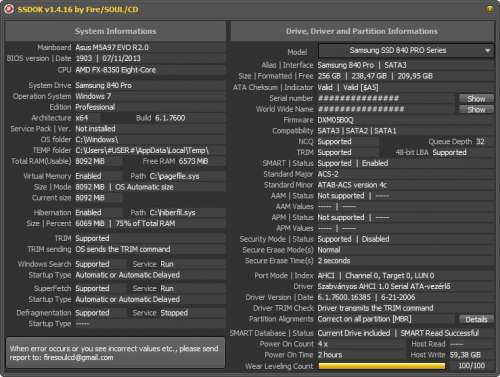Click Service Pack value Not installed
The height and width of the screenshot is (377, 500).
(x=95, y=129)
